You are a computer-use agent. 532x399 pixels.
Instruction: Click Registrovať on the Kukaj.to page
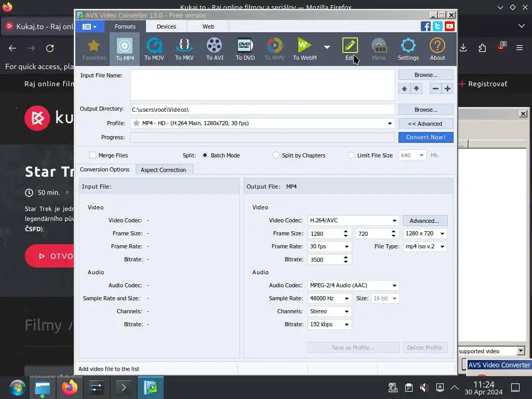pyautogui.click(x=487, y=84)
